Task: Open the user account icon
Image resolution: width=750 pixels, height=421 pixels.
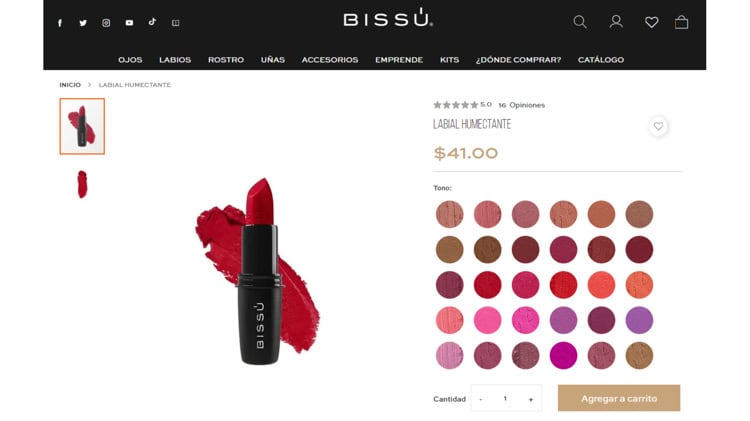Action: [x=616, y=22]
